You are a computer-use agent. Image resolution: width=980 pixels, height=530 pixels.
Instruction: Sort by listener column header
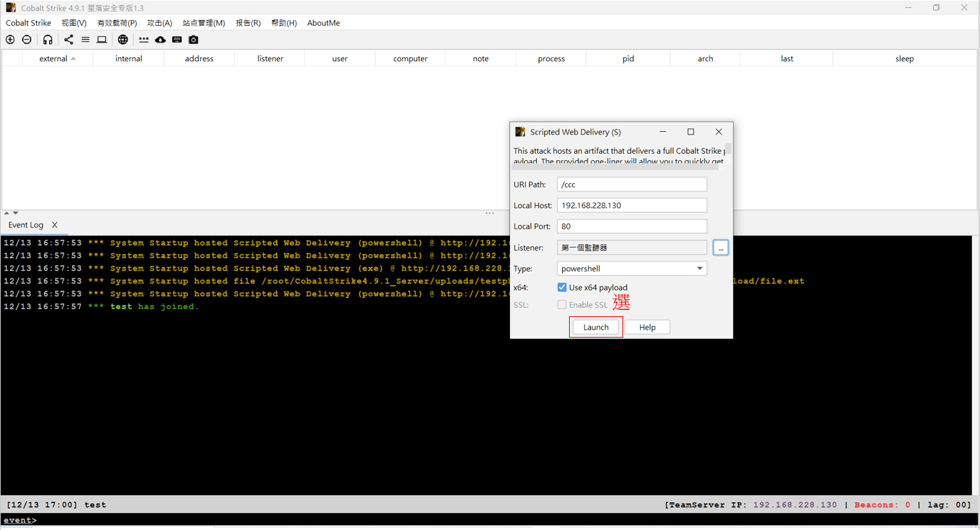coord(270,58)
